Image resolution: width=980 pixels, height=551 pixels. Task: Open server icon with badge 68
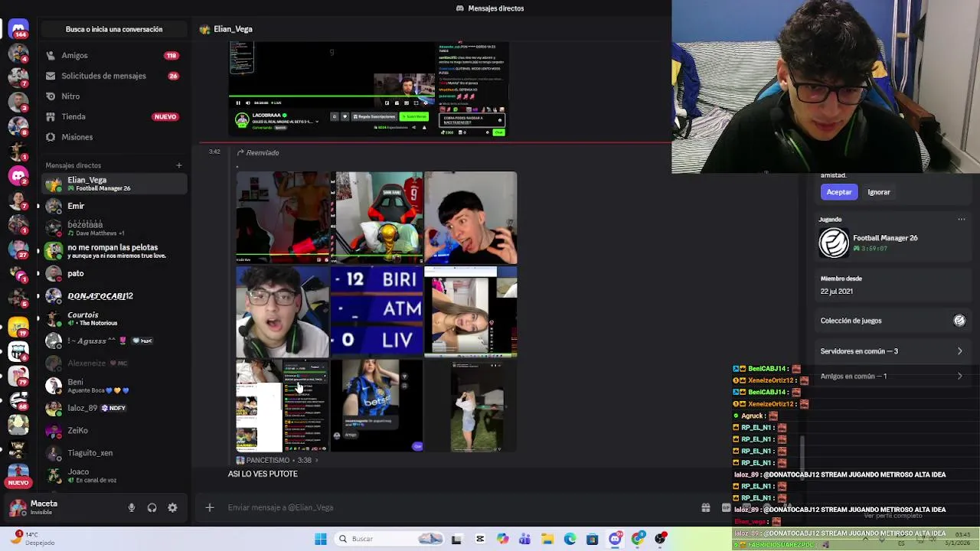point(18,400)
